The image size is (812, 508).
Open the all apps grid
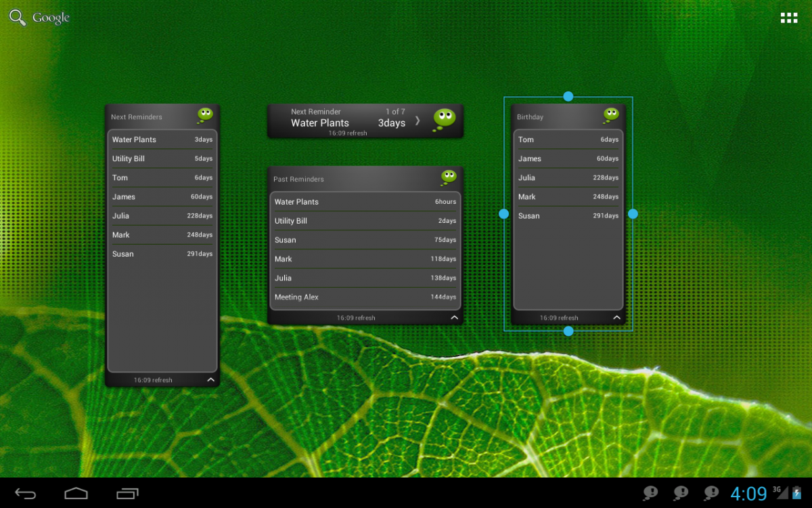coord(789,18)
